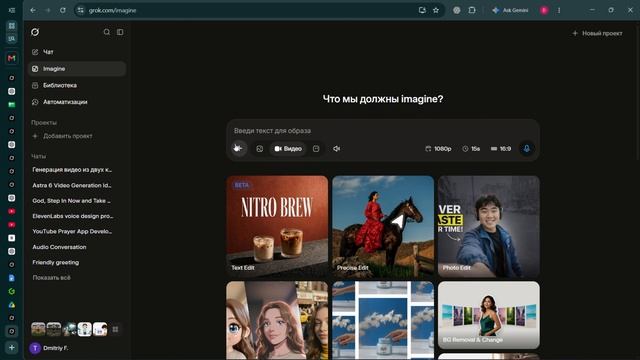This screenshot has width=640, height=360.
Task: Open the Photo Edit card
Action: click(x=489, y=227)
